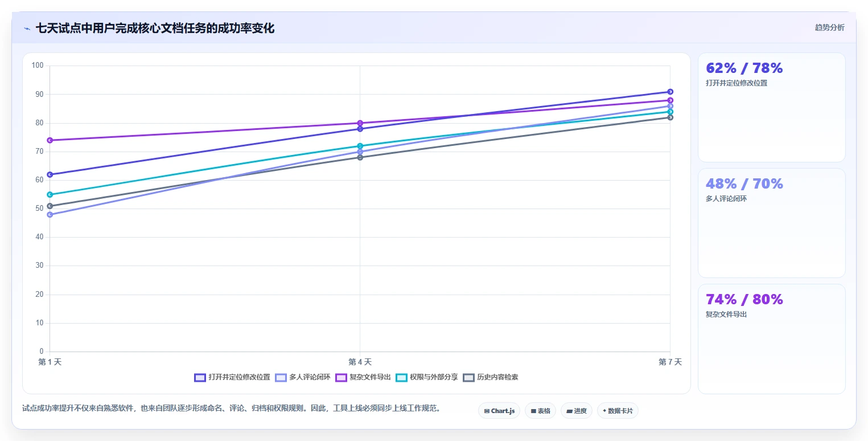Toggle the 多人评论闭环 legend series
This screenshot has height=441, width=868.
pos(303,377)
